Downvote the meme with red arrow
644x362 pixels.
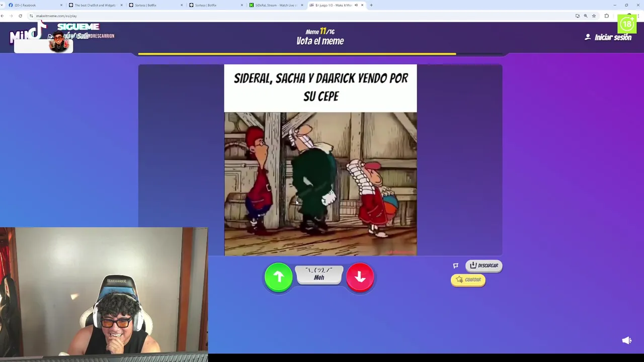360,277
